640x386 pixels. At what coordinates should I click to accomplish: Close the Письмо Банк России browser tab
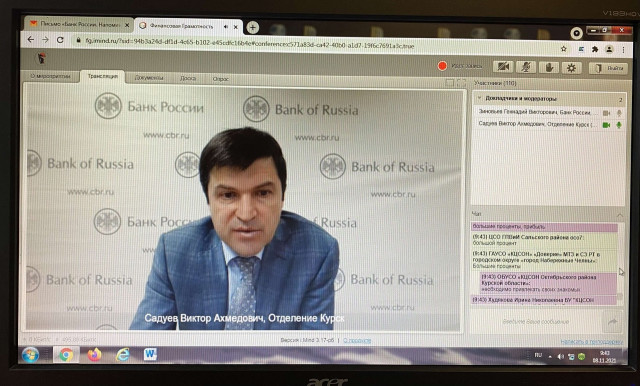point(127,25)
